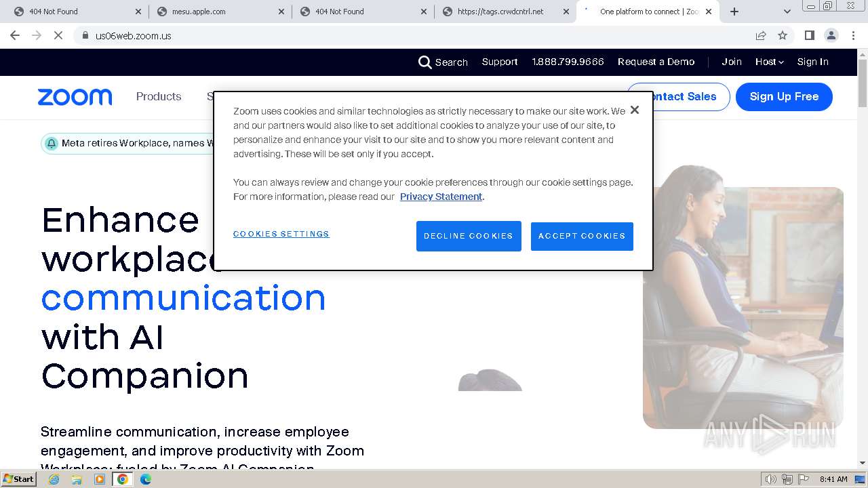Decline cookies in the dialog

(469, 236)
